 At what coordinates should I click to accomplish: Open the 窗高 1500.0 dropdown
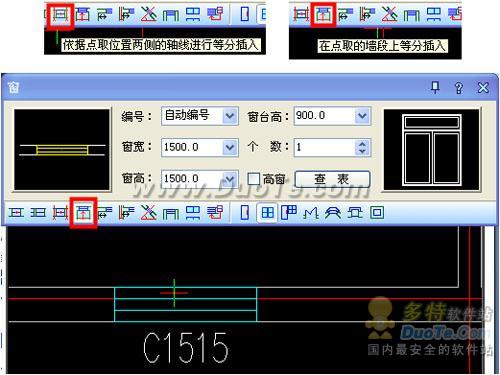230,179
